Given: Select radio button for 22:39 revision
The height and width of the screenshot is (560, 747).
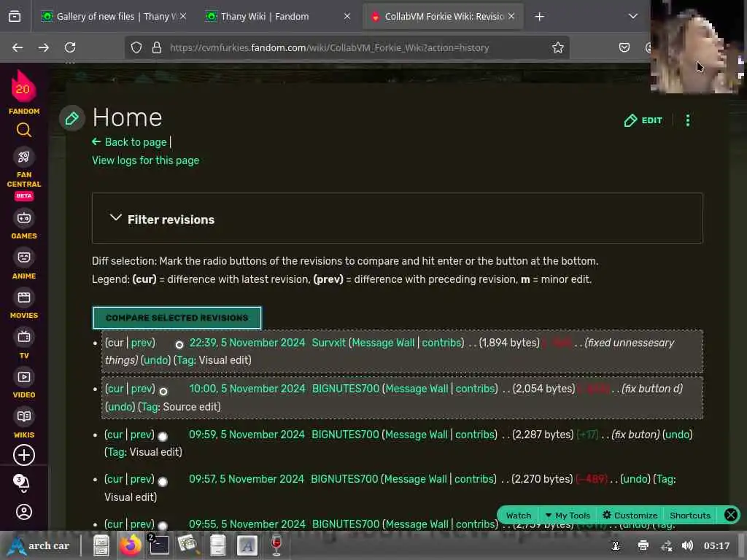Looking at the screenshot, I should pyautogui.click(x=179, y=344).
